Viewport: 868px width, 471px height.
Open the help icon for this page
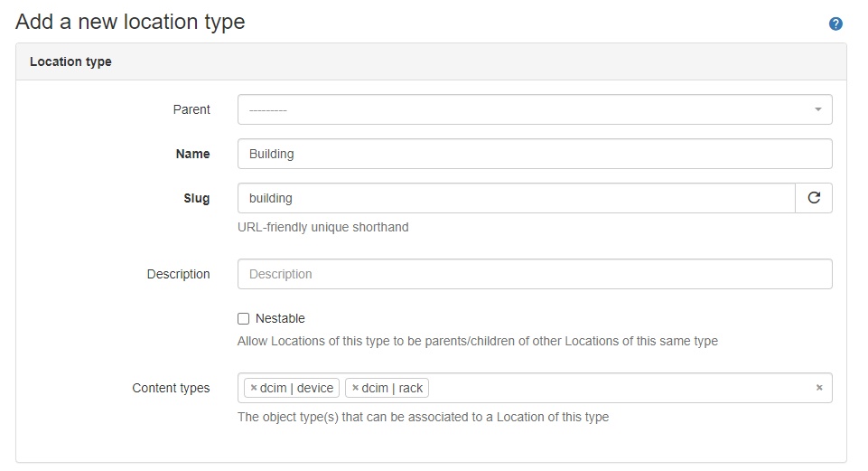[x=835, y=24]
